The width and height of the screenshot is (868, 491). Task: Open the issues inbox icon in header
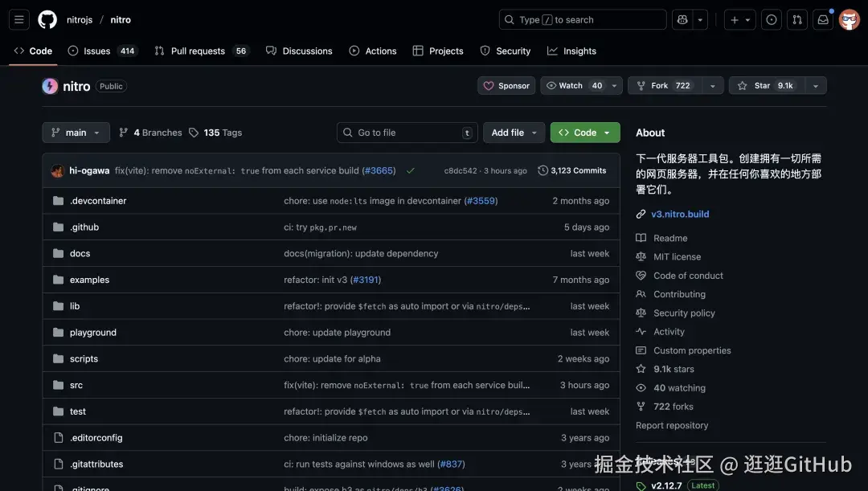point(771,20)
